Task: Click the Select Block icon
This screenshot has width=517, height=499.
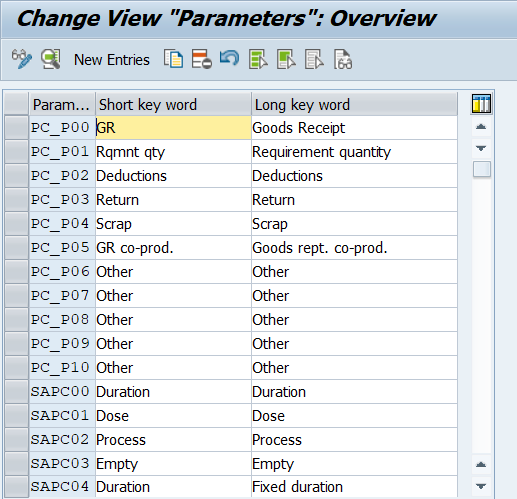Action: coord(286,59)
